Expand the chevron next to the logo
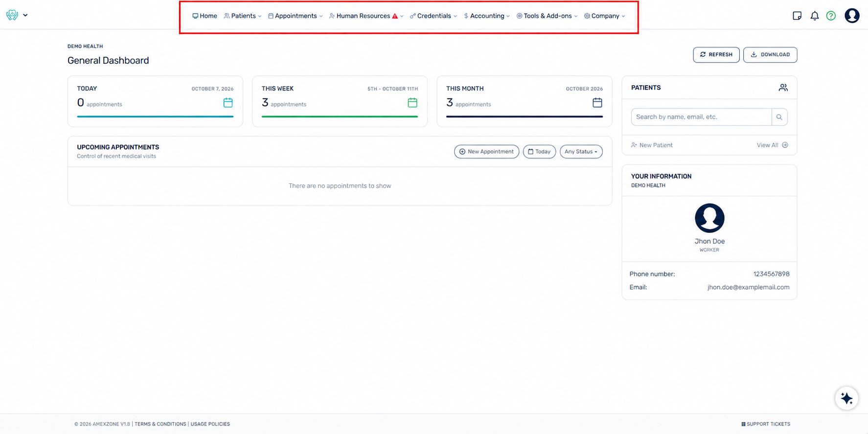 (25, 15)
